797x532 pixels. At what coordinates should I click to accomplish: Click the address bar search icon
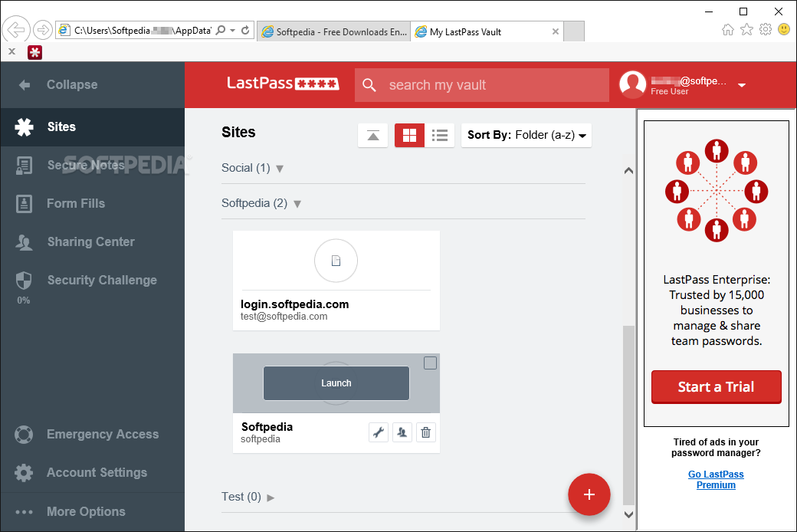point(221,30)
